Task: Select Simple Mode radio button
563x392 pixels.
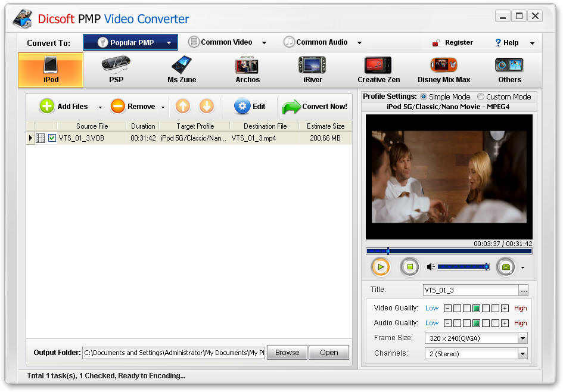Action: click(x=424, y=97)
